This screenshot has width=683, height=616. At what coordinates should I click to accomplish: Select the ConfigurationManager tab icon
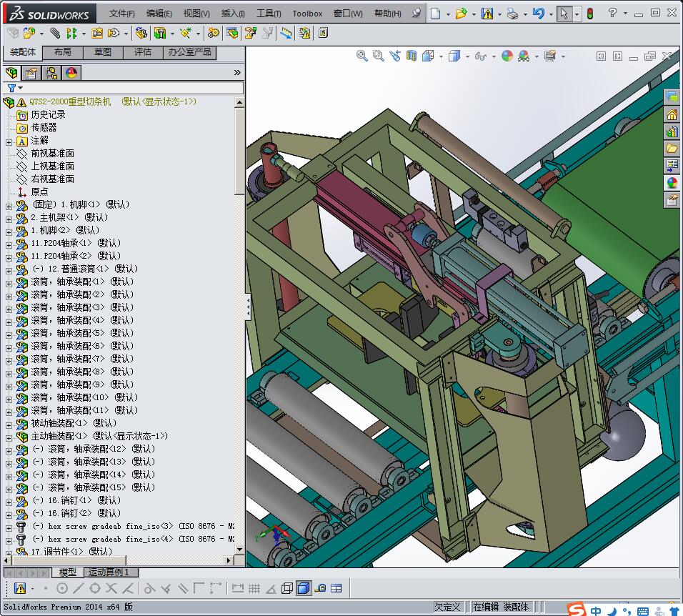tap(51, 73)
